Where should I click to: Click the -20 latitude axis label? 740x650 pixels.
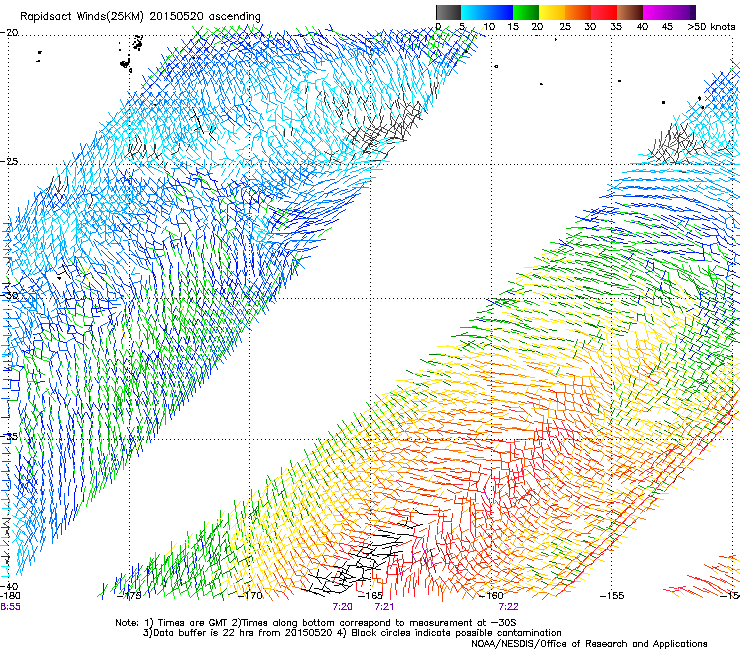point(9,33)
